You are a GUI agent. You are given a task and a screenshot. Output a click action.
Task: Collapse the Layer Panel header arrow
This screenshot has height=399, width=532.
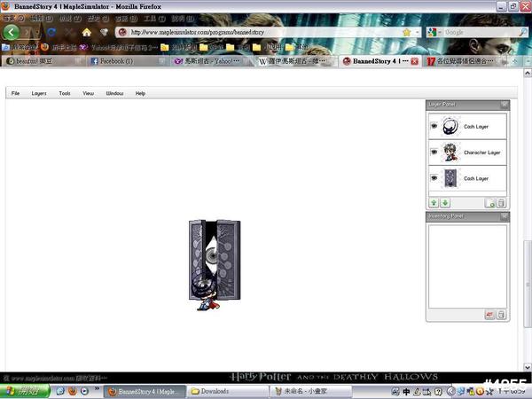tap(504, 105)
